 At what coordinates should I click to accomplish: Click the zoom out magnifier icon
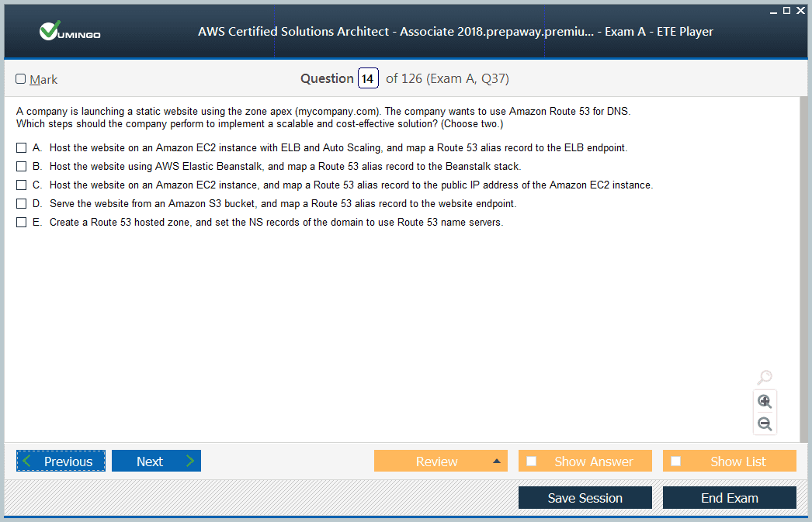tap(765, 424)
